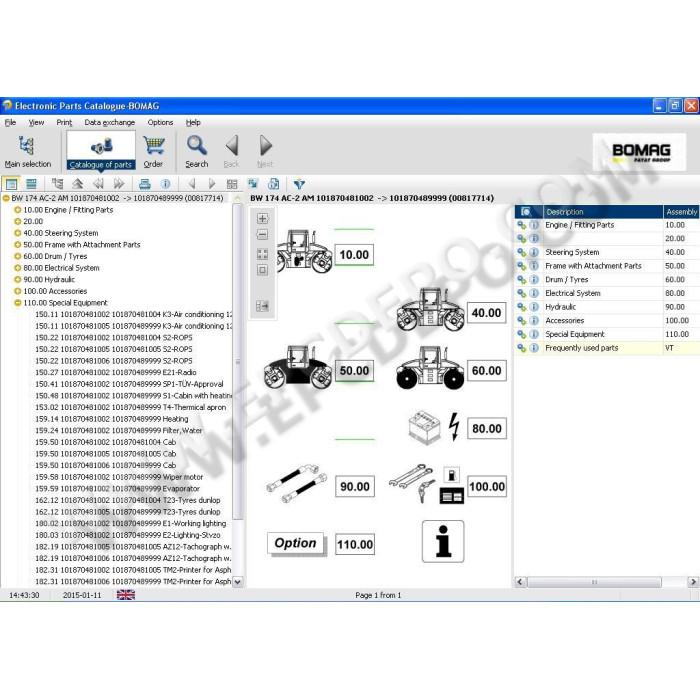Click the UK flag language icon
This screenshot has height=700, width=700.
125,595
